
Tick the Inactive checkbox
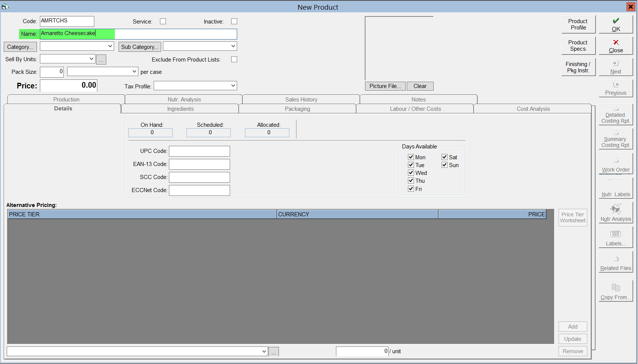pyautogui.click(x=234, y=21)
